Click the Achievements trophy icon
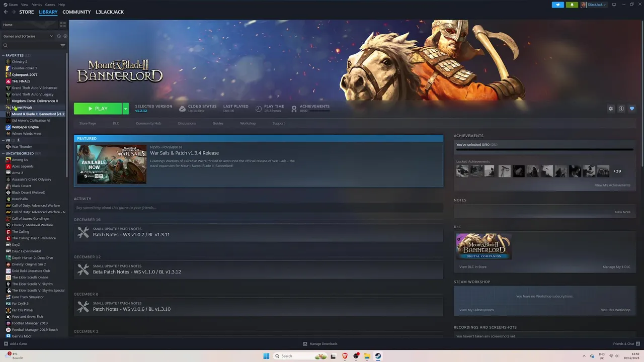Screen dimensions: 644x362 click(x=294, y=109)
